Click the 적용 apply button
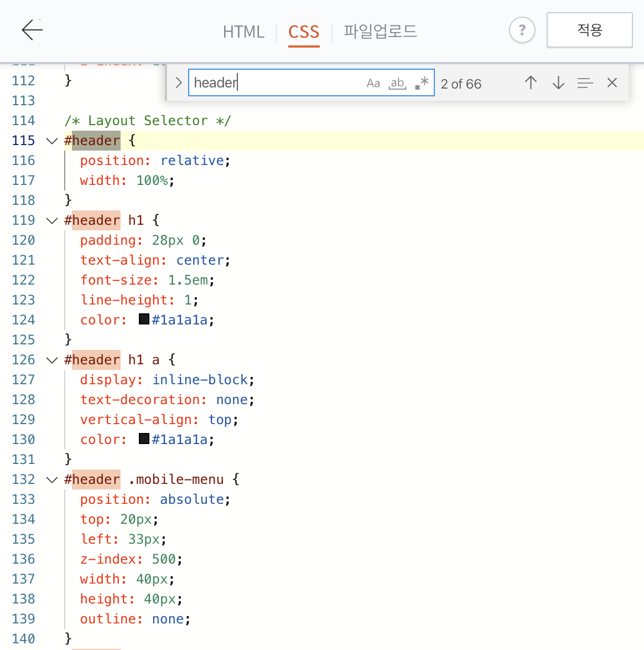 point(589,30)
